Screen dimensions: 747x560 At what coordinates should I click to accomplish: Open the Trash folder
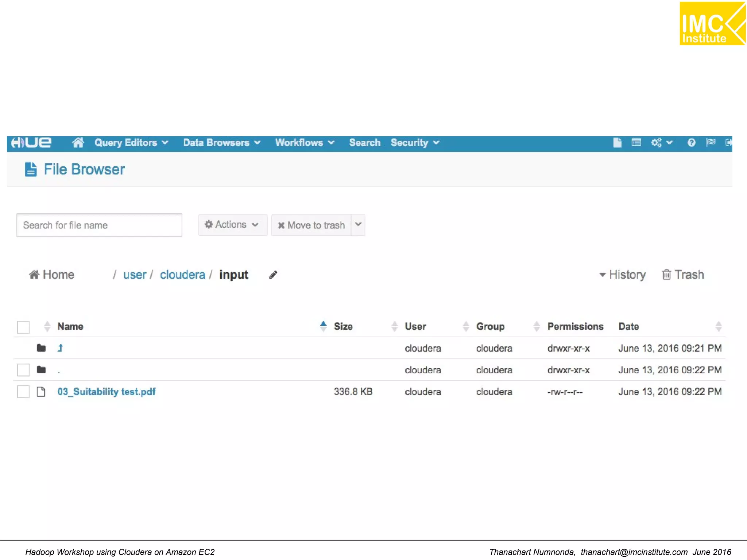pos(683,275)
